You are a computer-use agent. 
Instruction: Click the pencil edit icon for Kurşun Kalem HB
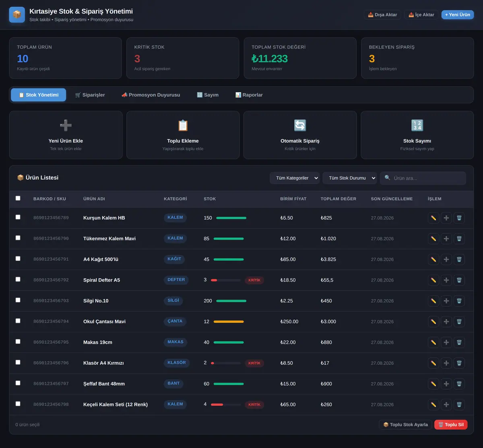pos(433,218)
